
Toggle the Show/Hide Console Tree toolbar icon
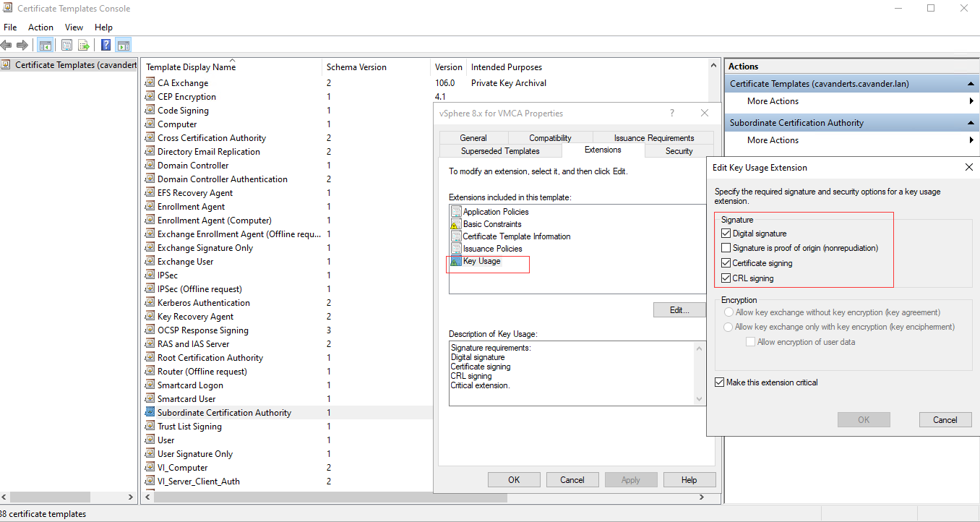[x=46, y=45]
